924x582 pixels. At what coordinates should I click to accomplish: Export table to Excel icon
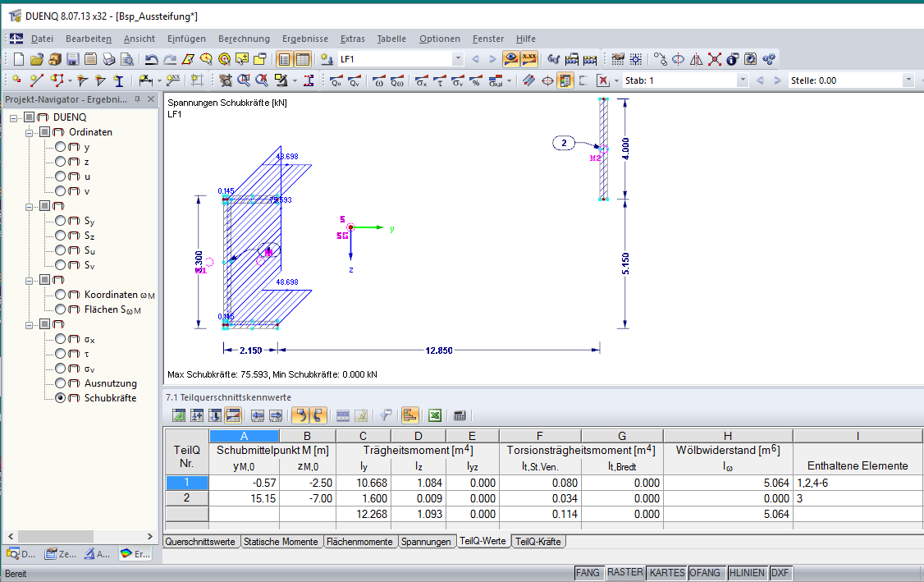(435, 415)
